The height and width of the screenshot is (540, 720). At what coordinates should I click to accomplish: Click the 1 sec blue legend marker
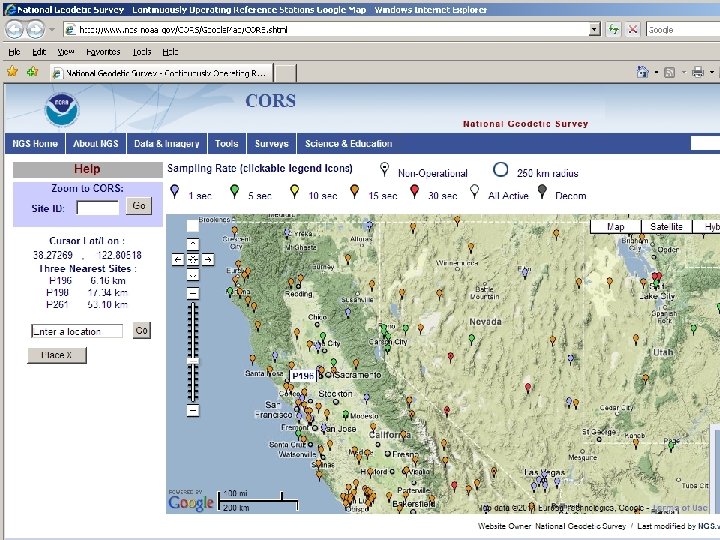(x=174, y=191)
